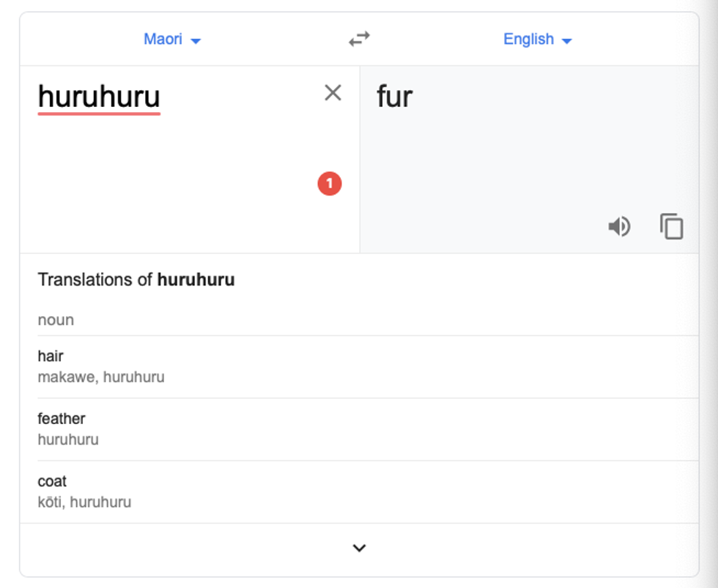This screenshot has width=718, height=588.
Task: Select the "feather" translation entry
Action: click(62, 419)
